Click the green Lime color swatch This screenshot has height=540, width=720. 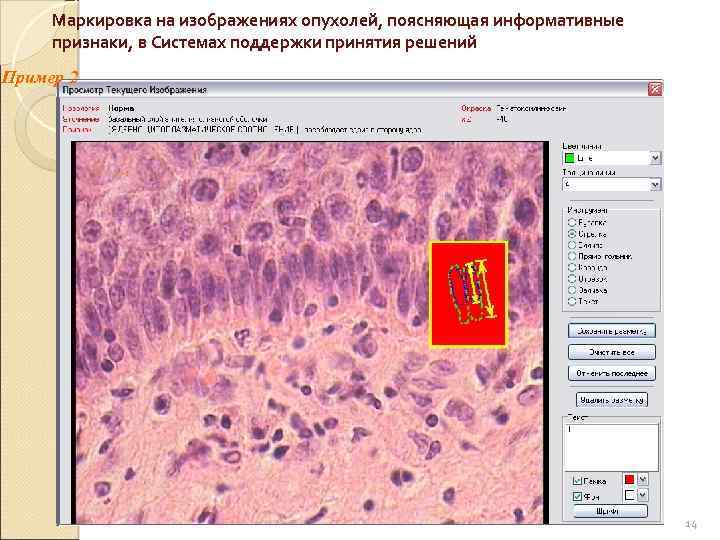coord(569,158)
